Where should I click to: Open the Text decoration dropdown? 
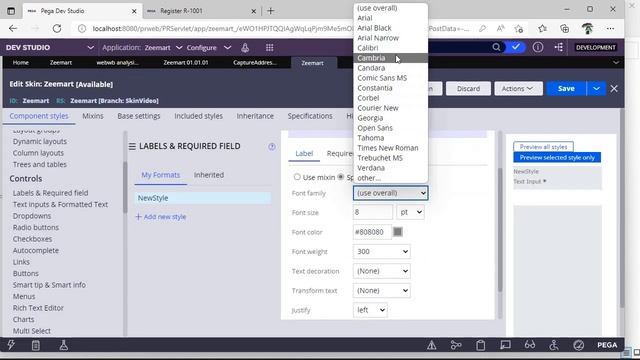pos(381,271)
